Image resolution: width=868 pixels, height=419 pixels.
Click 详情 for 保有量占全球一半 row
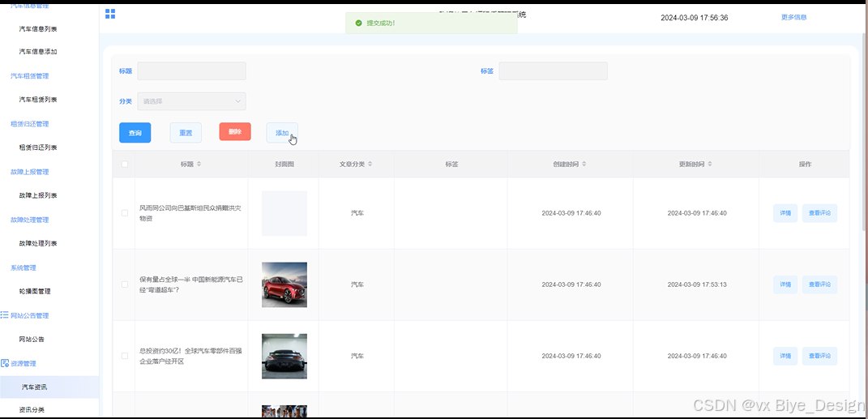[x=785, y=284]
